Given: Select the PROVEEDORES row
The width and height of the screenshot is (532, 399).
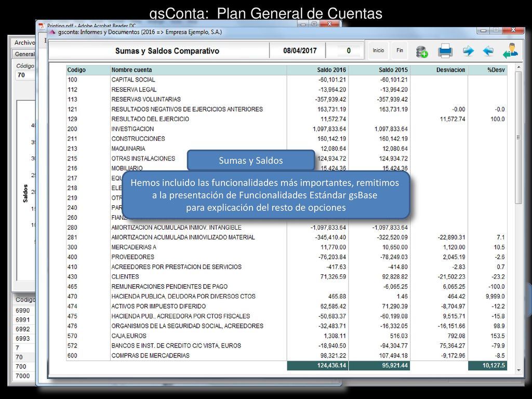Looking at the screenshot, I should point(287,257).
